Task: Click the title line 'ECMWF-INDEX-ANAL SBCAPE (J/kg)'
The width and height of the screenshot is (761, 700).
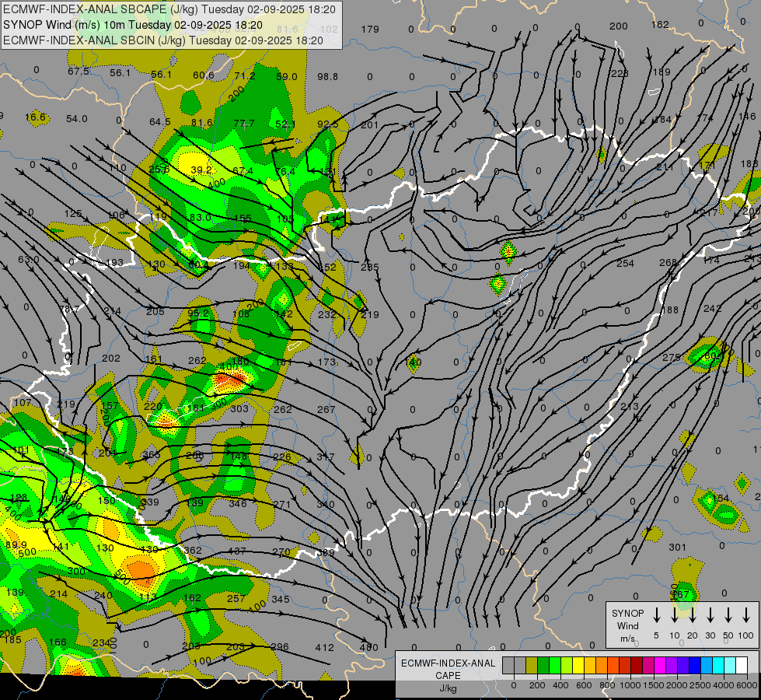Action: click(169, 9)
